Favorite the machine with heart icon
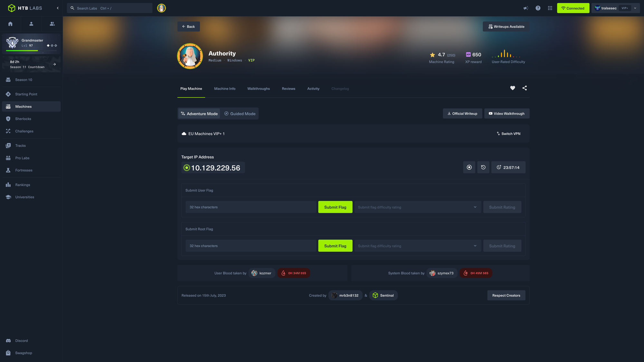644x362 pixels. 513,88
